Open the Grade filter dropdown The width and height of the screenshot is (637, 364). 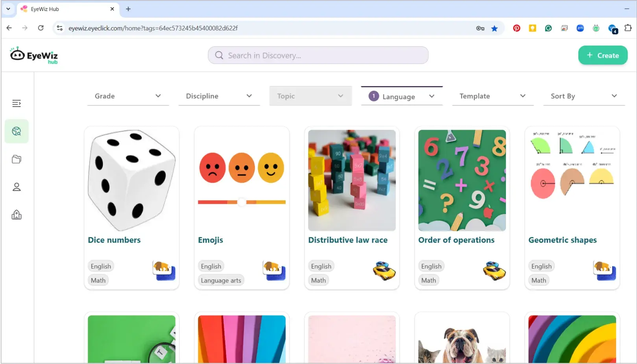click(128, 96)
